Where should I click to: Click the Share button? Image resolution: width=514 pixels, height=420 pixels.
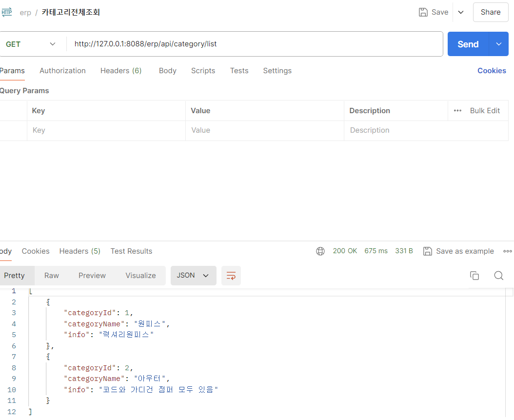click(x=491, y=12)
